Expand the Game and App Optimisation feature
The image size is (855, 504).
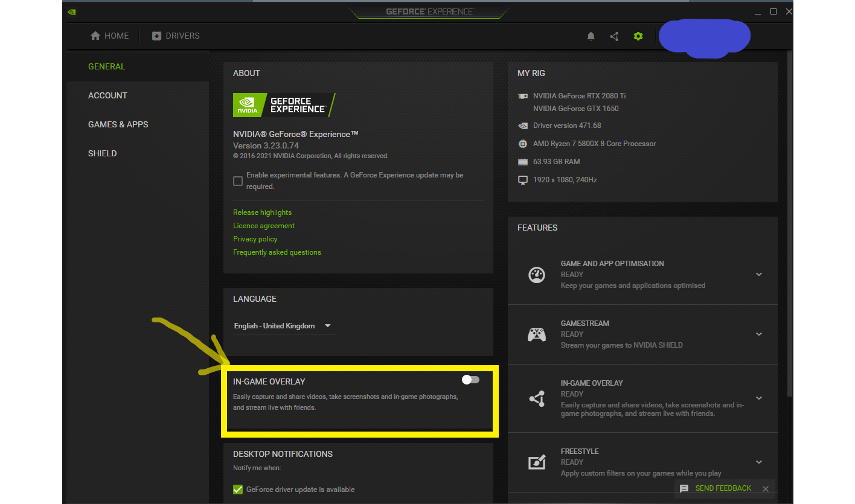pyautogui.click(x=759, y=275)
